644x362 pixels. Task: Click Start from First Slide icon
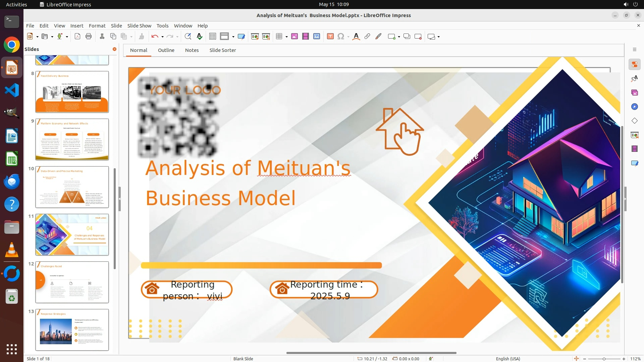255,37
